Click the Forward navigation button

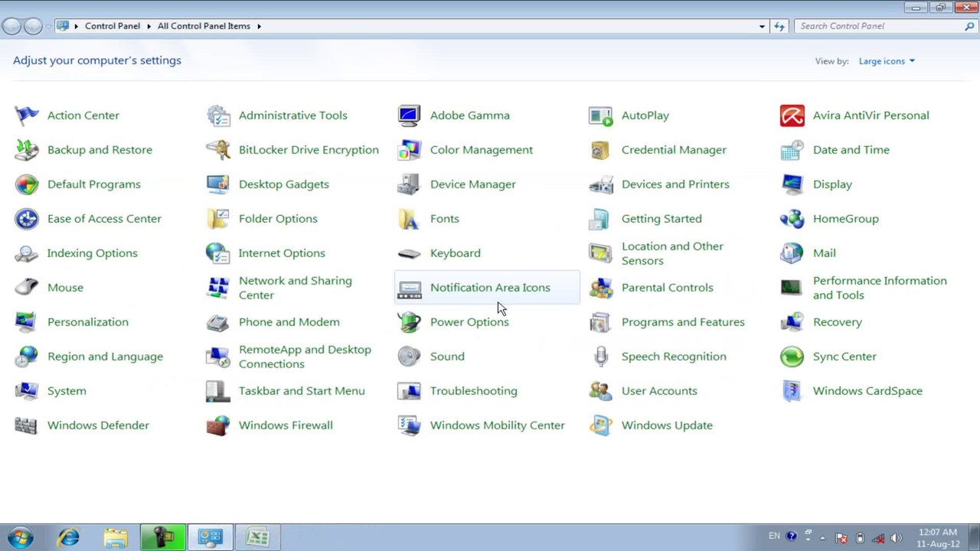pos(33,26)
